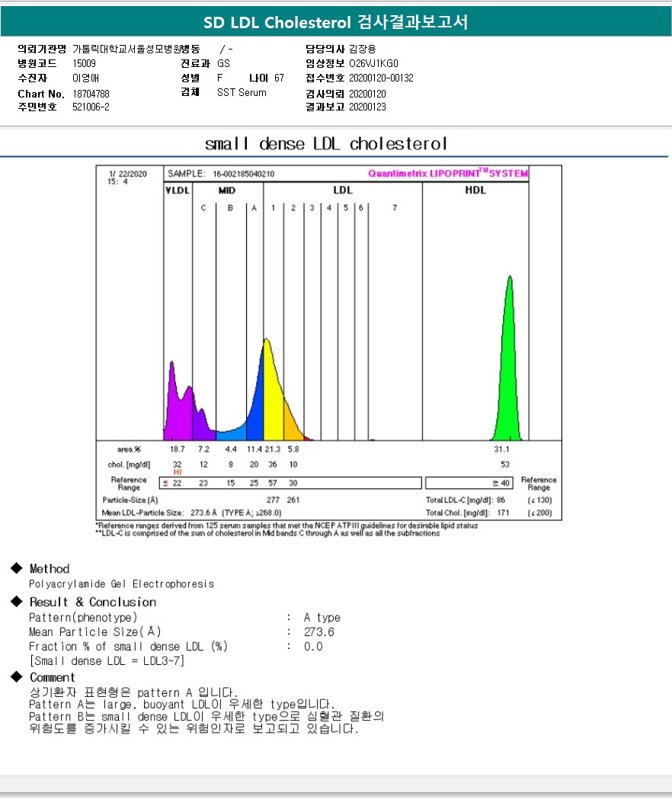Click the area % value '11.4'
672x809 pixels.
(x=254, y=449)
